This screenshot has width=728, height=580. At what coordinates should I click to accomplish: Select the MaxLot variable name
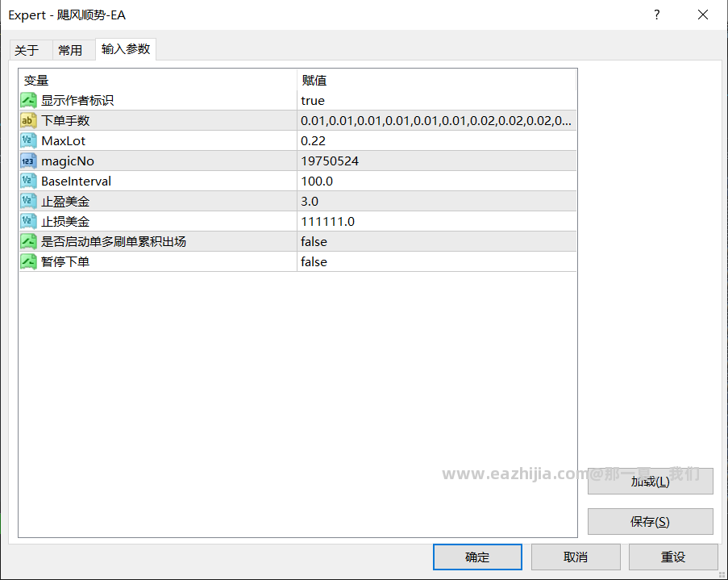[64, 141]
